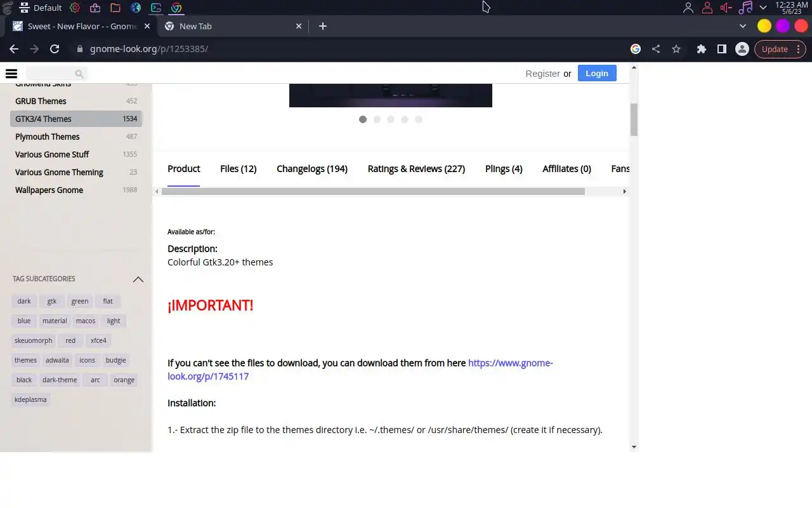This screenshot has width=812, height=508.
Task: Open the Affiliates (0) tab
Action: (566, 169)
